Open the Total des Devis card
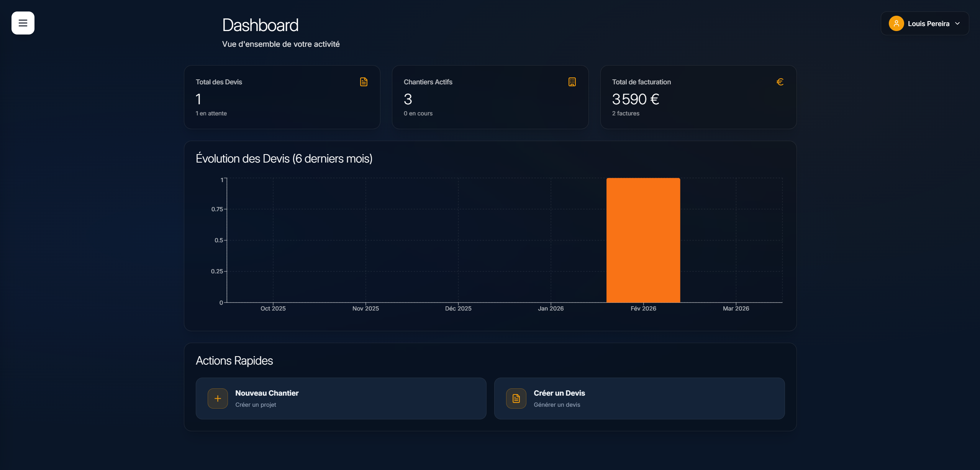The width and height of the screenshot is (980, 470). pyautogui.click(x=282, y=97)
